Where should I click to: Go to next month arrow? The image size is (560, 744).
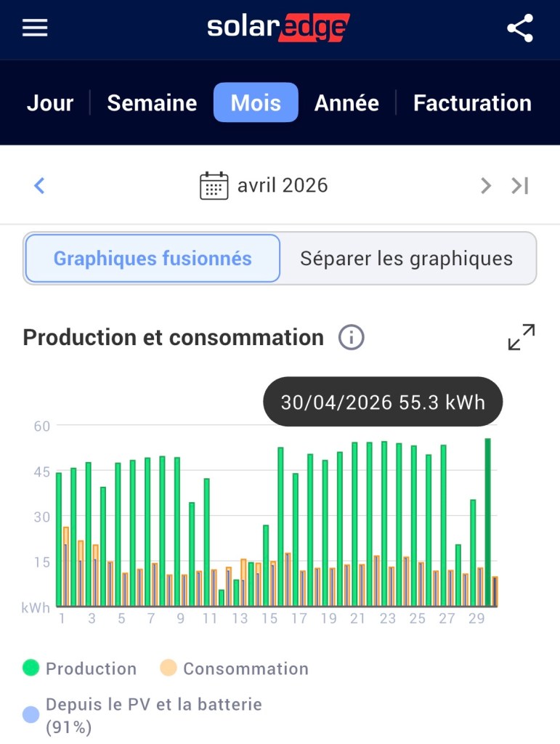(486, 186)
